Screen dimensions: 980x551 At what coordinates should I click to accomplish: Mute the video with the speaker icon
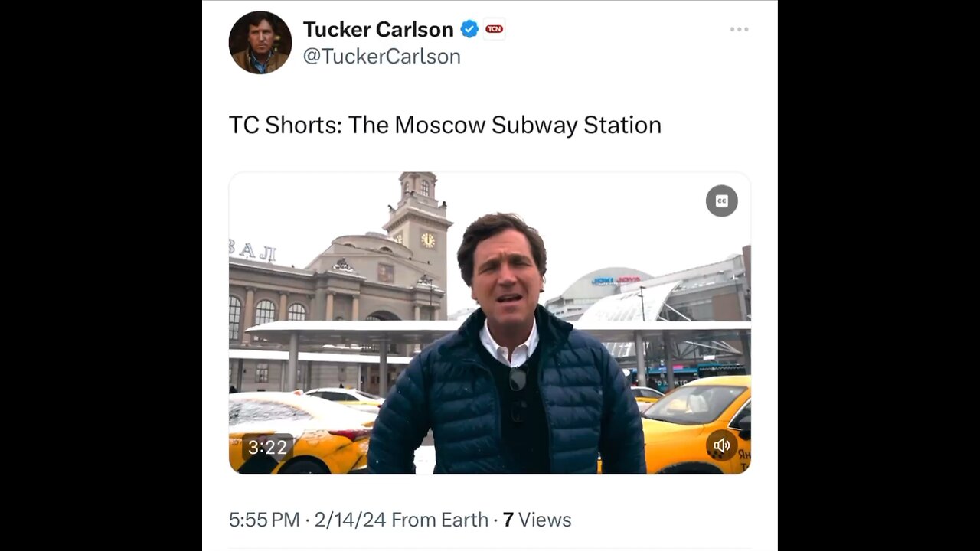pos(721,445)
